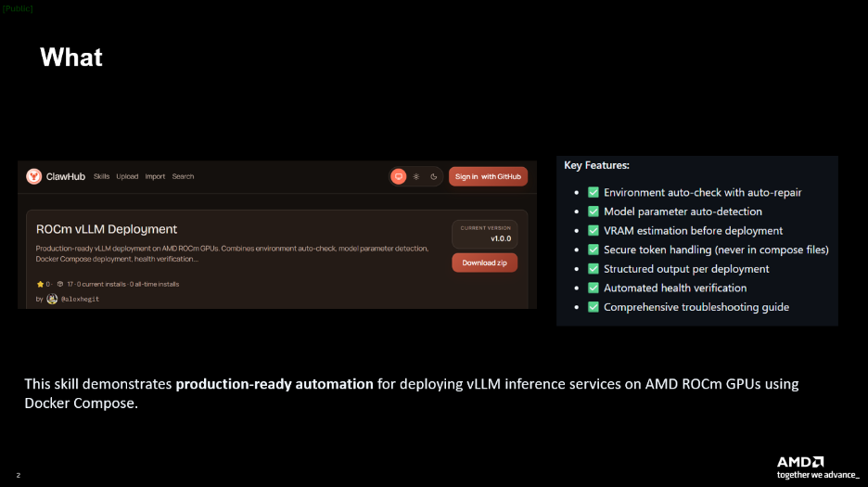
Task: Switch to light theme sun icon
Action: click(x=416, y=177)
